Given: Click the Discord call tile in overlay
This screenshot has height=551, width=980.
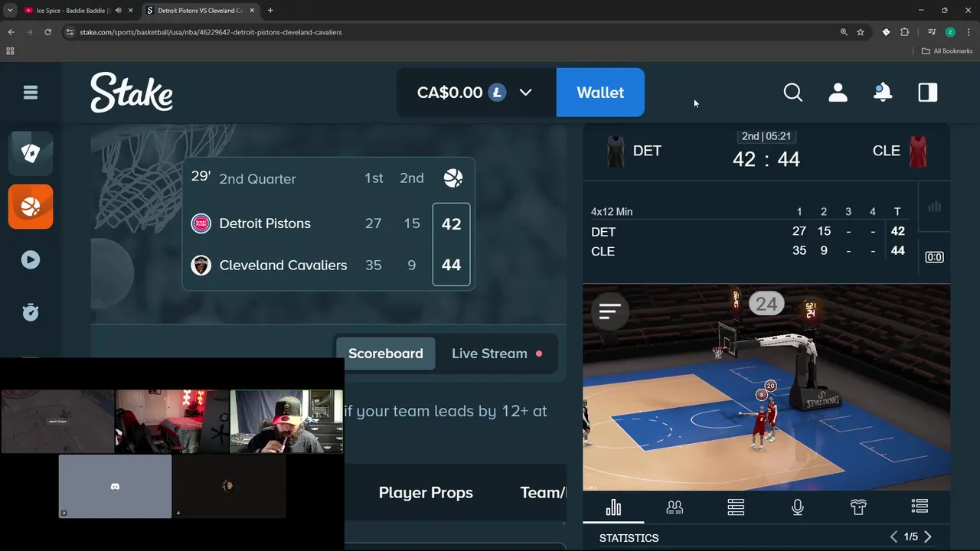Looking at the screenshot, I should click(x=115, y=487).
